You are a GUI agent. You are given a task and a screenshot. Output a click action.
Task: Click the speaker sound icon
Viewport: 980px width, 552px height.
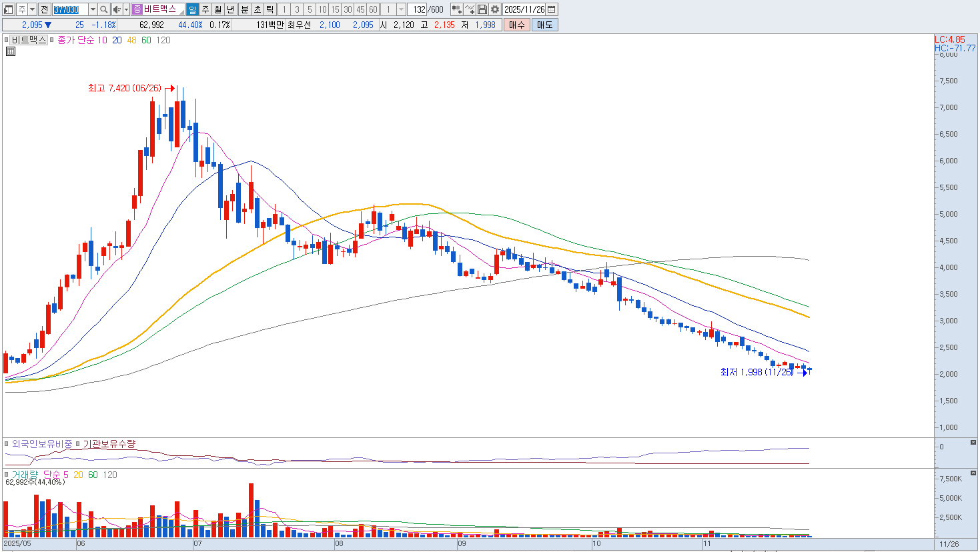tap(117, 9)
